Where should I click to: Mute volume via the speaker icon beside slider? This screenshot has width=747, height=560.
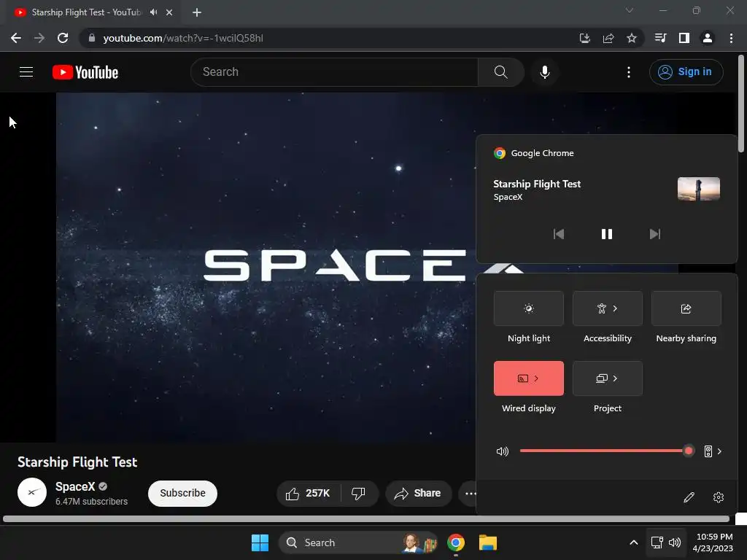coord(503,451)
